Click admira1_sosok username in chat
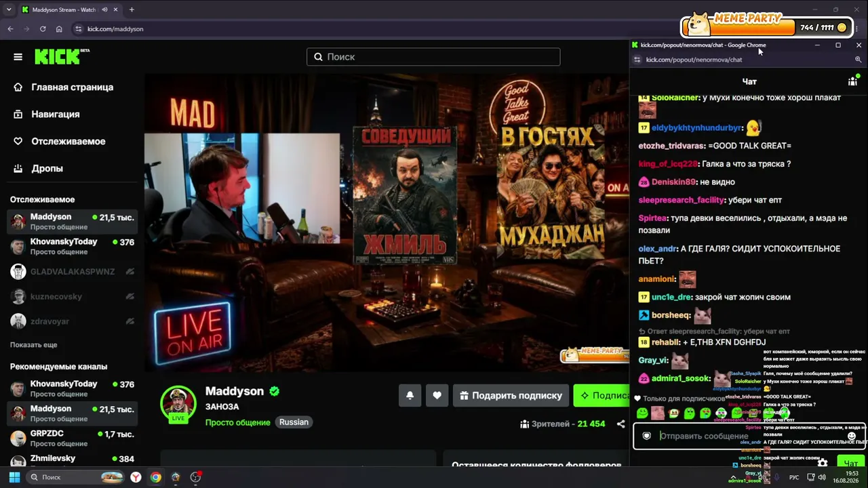The height and width of the screenshot is (488, 868). (681, 378)
